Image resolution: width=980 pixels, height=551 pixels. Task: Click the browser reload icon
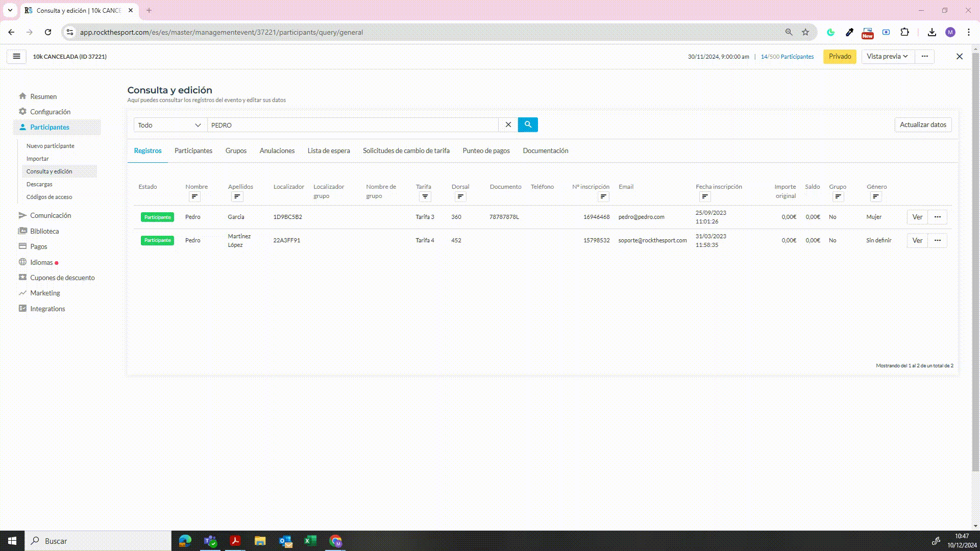pyautogui.click(x=48, y=32)
